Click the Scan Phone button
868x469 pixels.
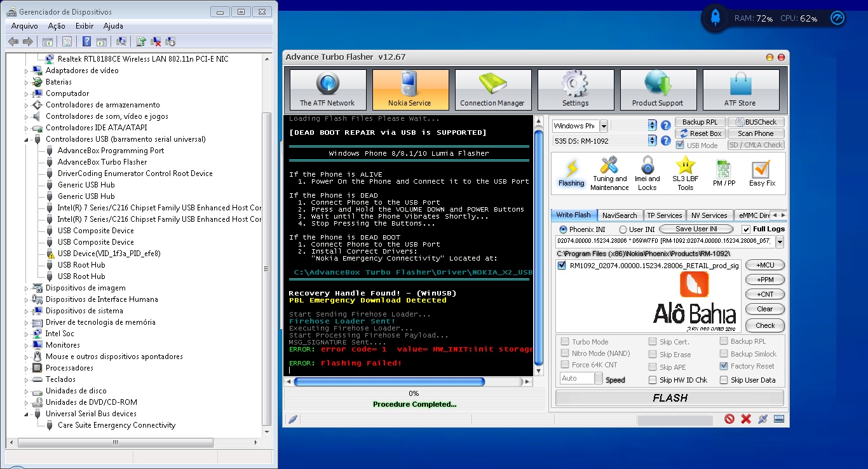pyautogui.click(x=756, y=133)
